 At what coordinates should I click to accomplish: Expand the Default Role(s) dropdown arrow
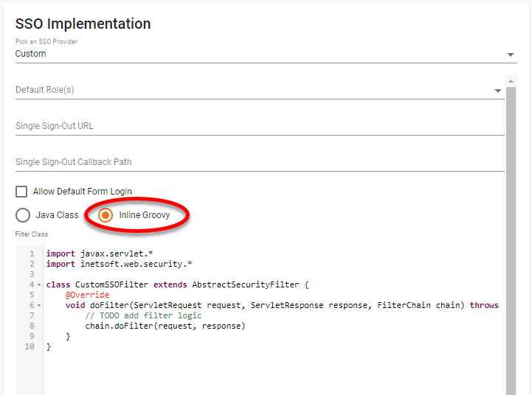point(498,91)
